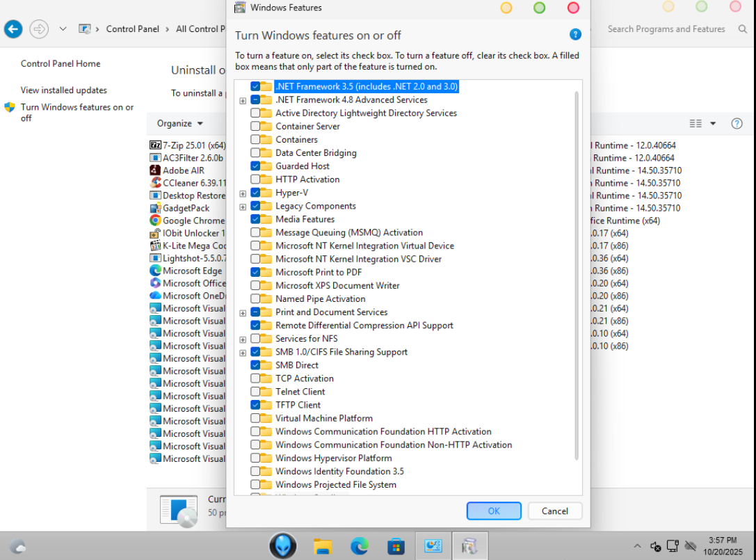Go to All Control Panel Items breadcrumb
The height and width of the screenshot is (560, 756).
[x=200, y=29]
